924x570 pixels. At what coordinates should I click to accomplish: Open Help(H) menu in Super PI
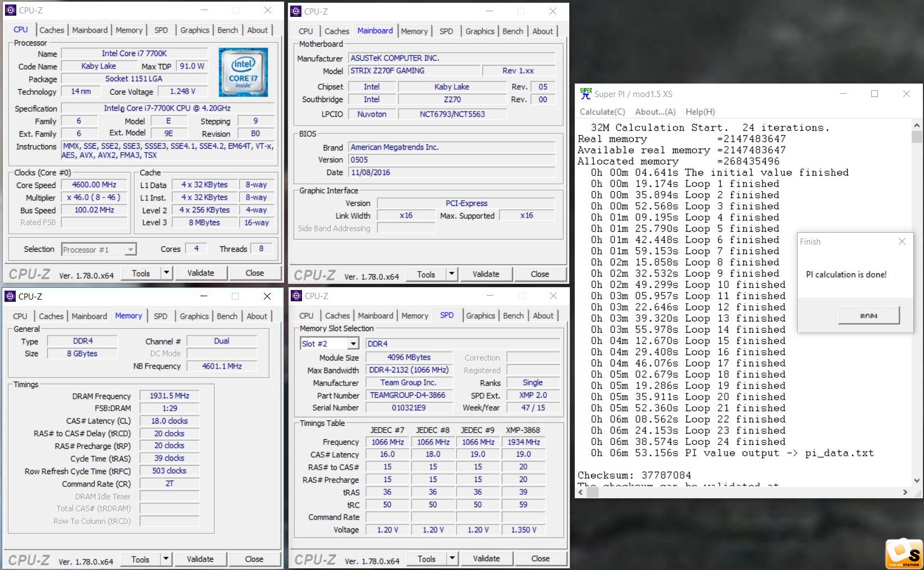point(700,112)
